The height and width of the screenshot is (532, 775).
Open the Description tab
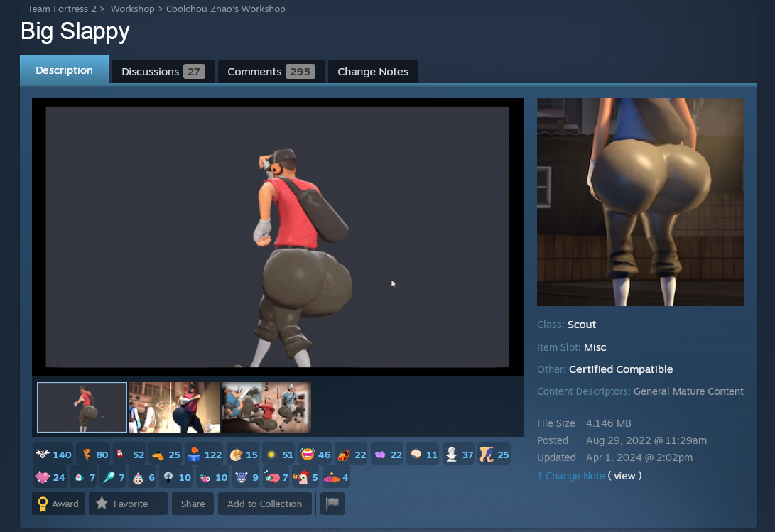[x=64, y=70]
